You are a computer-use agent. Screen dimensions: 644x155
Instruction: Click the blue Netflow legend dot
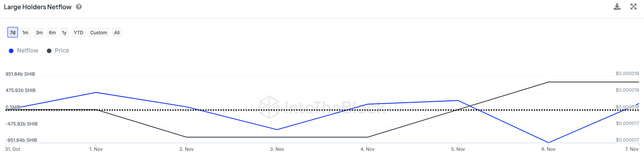pos(11,51)
